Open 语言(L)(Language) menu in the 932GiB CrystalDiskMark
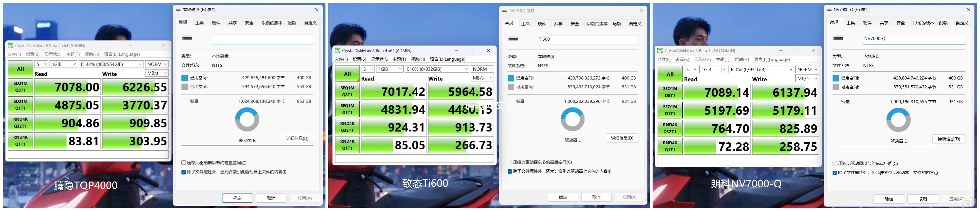Screen dimensions: 980x211 point(447,59)
